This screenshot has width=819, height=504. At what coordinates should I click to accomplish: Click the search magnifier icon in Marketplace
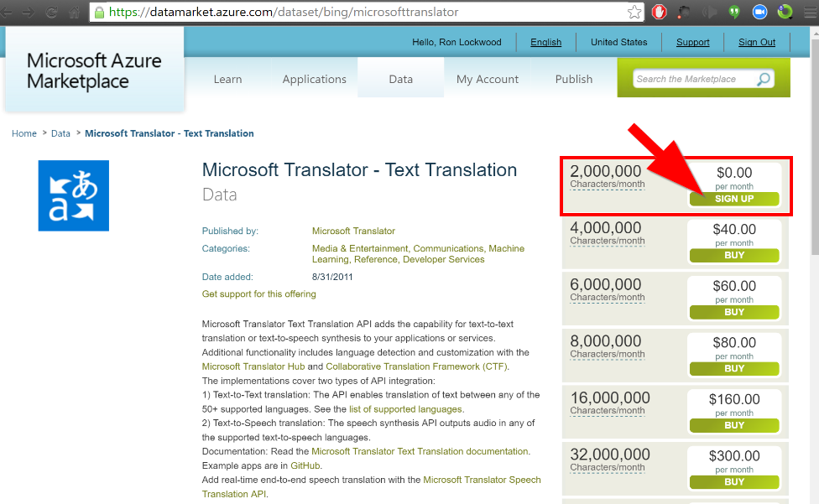763,80
